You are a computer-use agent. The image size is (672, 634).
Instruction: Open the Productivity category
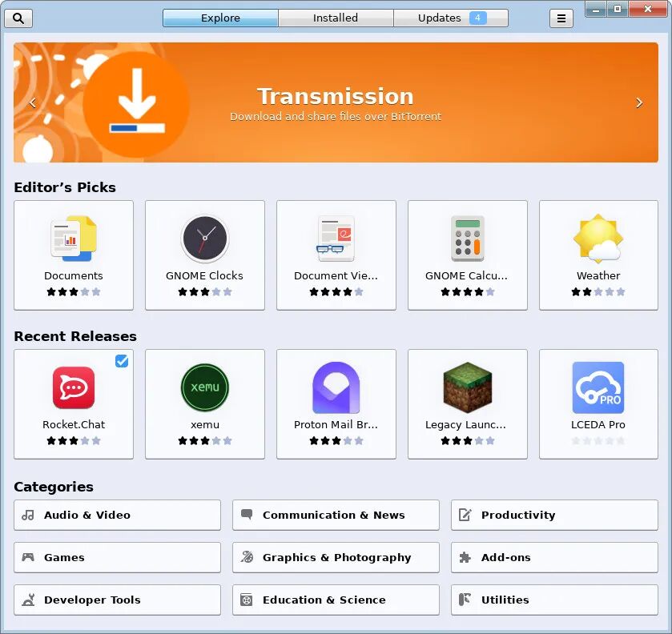[554, 515]
